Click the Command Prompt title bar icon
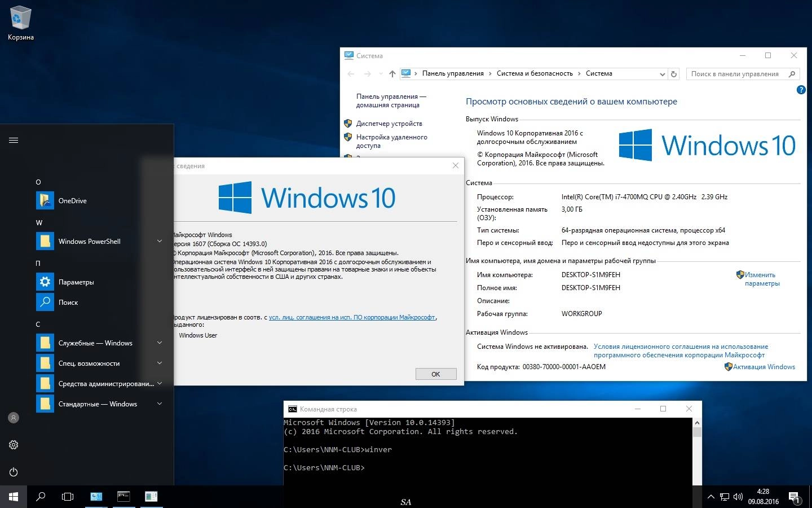This screenshot has height=508, width=812. [x=292, y=409]
